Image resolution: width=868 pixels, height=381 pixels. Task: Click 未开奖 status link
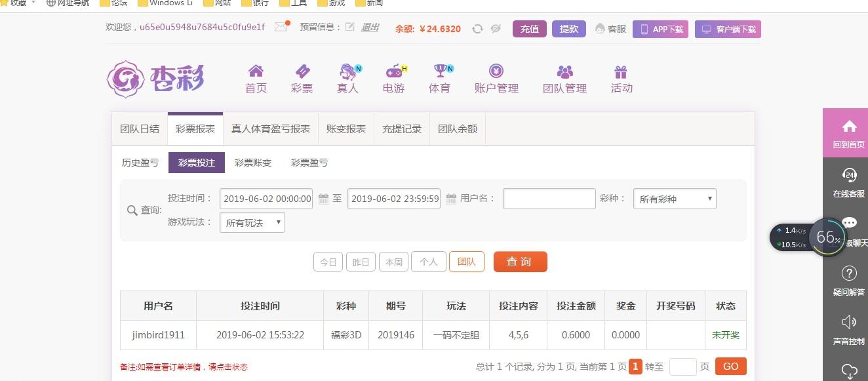point(726,335)
